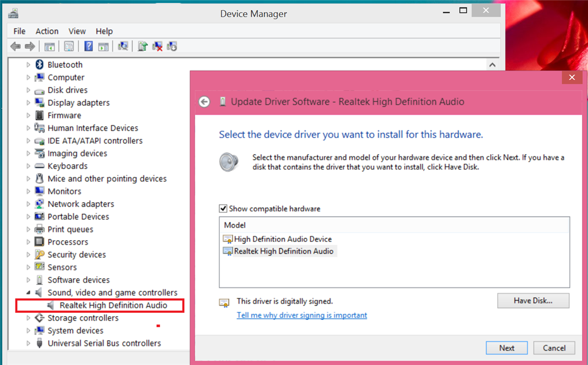Click the Mice and other pointing devices icon
588x365 pixels.
pos(40,178)
